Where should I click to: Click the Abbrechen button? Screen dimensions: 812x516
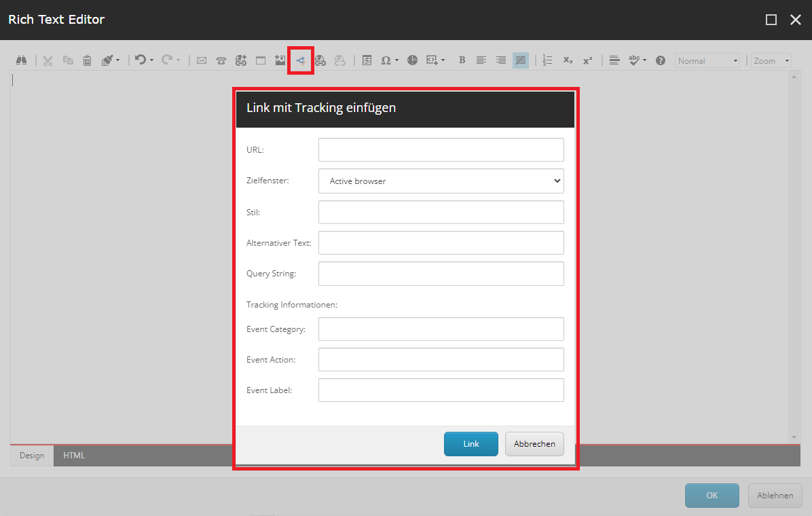(534, 444)
